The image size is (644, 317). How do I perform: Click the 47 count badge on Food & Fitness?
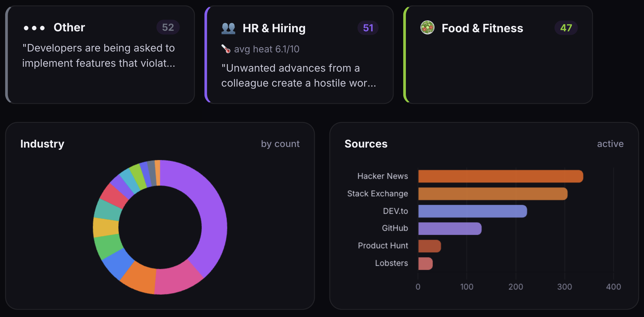(566, 28)
